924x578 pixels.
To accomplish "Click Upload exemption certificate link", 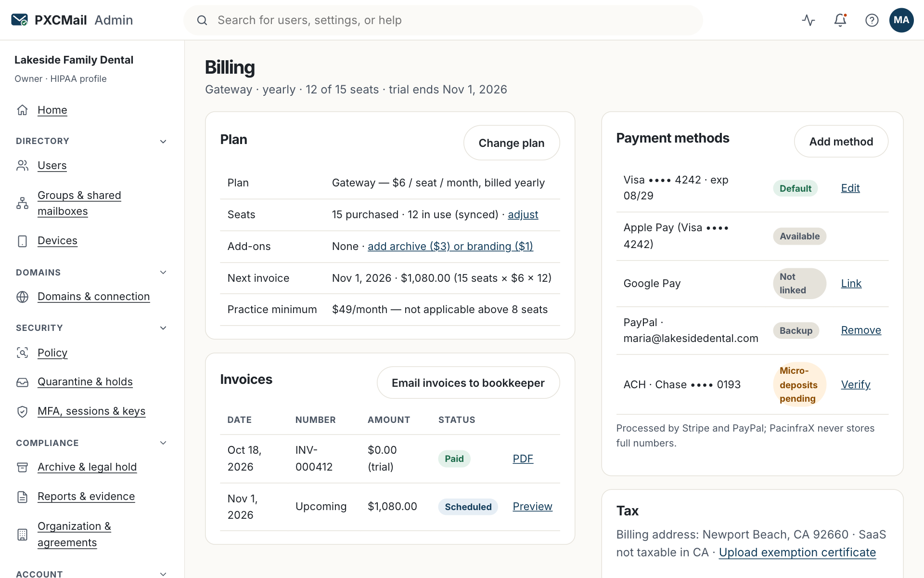I will pos(797,552).
